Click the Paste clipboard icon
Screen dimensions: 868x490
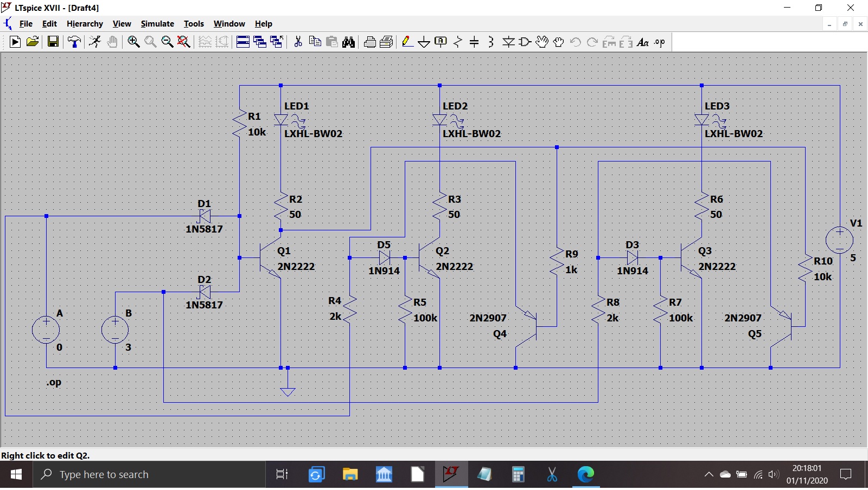[x=332, y=42]
